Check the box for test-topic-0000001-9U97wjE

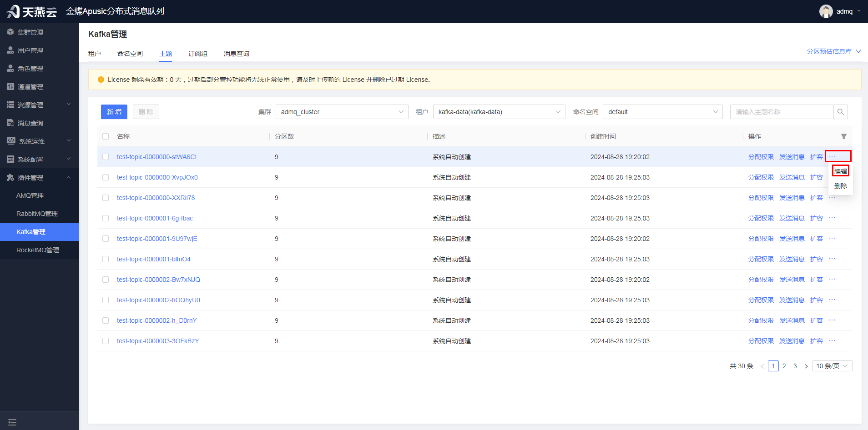pos(106,239)
